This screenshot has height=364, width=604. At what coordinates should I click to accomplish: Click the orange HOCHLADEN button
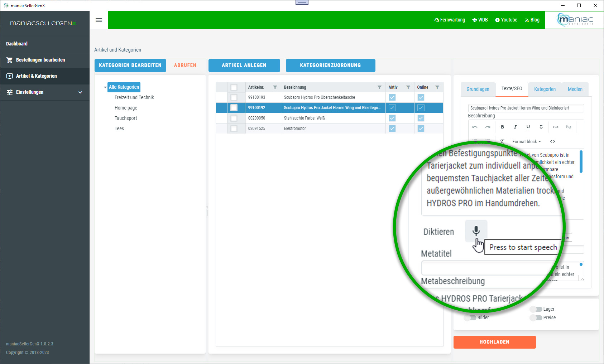click(x=495, y=342)
